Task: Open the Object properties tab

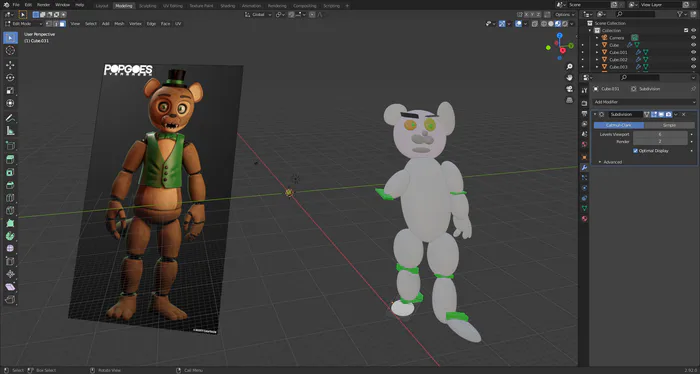Action: click(x=584, y=157)
